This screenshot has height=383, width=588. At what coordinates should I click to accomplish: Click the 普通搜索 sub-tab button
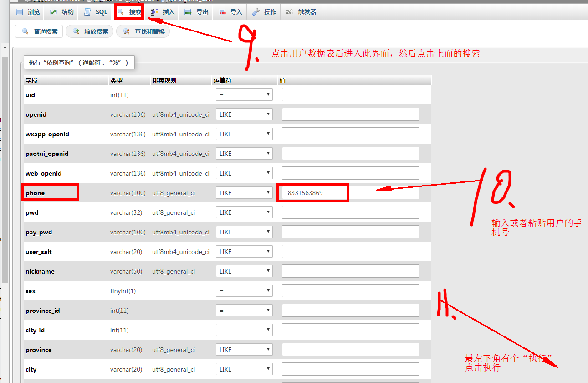[39, 31]
